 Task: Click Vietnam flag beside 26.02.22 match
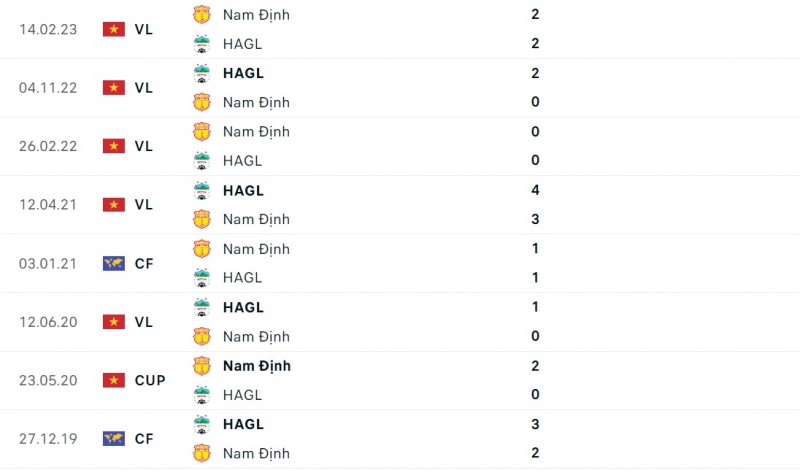113,146
